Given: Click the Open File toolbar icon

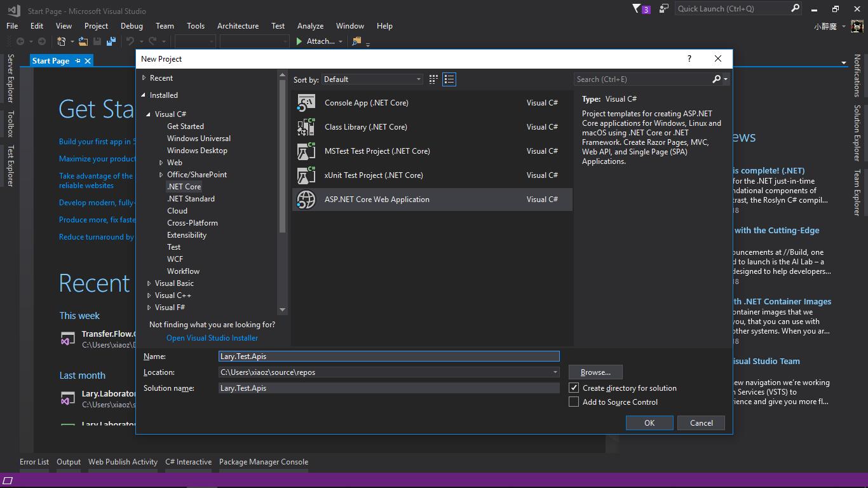Looking at the screenshot, I should (83, 41).
